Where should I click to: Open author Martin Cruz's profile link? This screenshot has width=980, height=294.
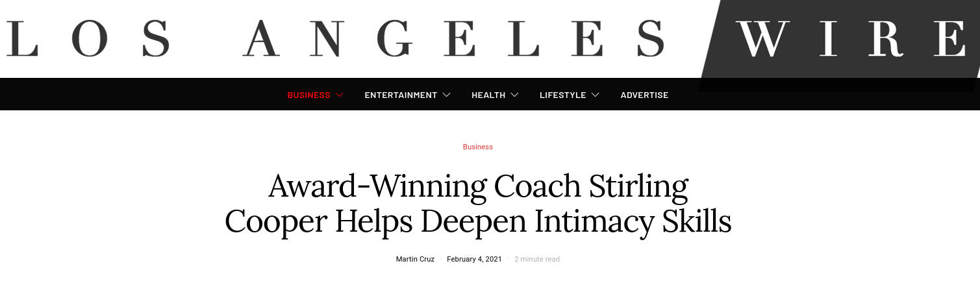[x=415, y=260]
